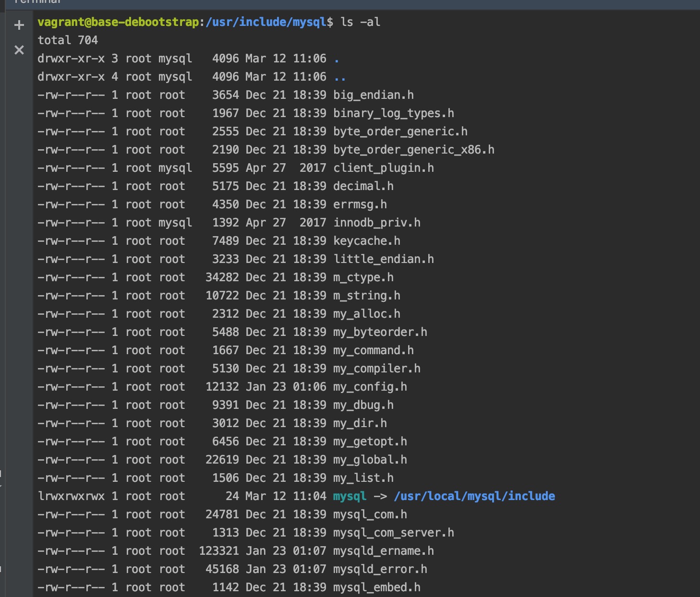Viewport: 700px width, 597px height.
Task: Select the file name byte_order_generic.h
Action: click(400, 131)
